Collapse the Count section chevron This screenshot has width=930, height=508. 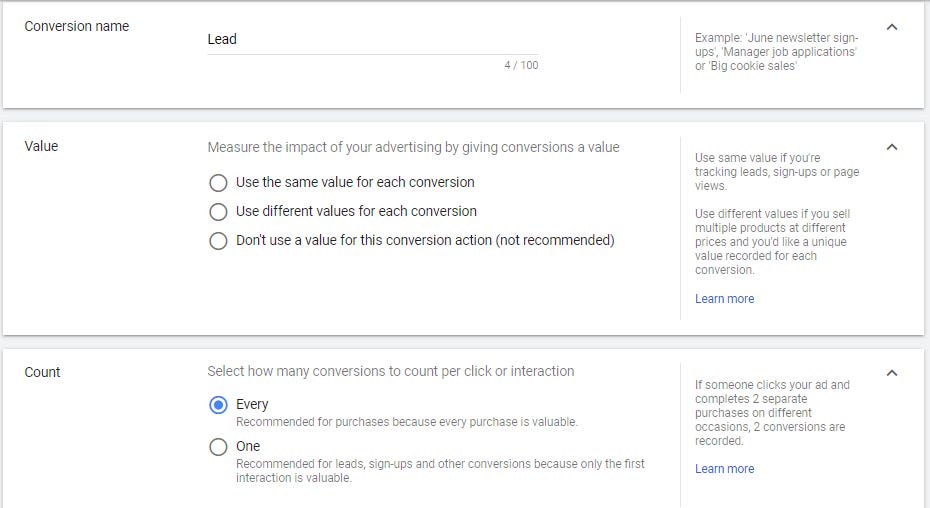[892, 373]
